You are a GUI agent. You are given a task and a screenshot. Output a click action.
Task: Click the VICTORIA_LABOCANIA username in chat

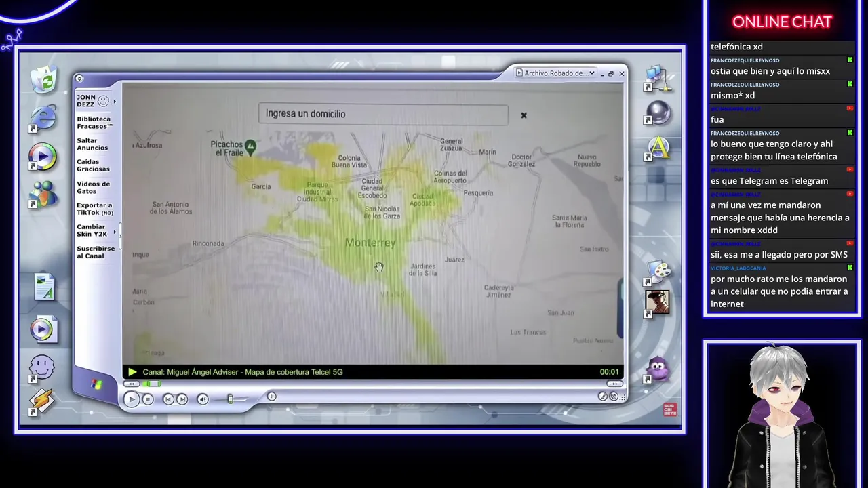[x=738, y=268]
